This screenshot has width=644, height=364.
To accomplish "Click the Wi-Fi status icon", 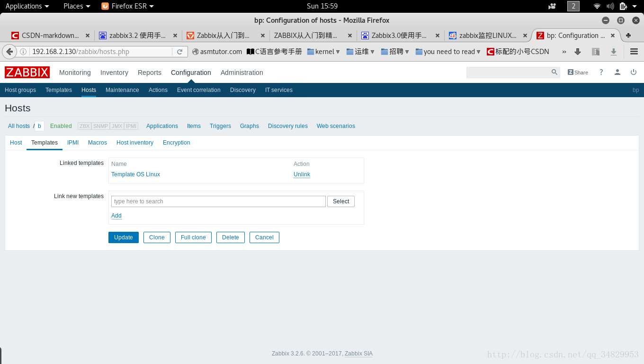I will tap(597, 6).
